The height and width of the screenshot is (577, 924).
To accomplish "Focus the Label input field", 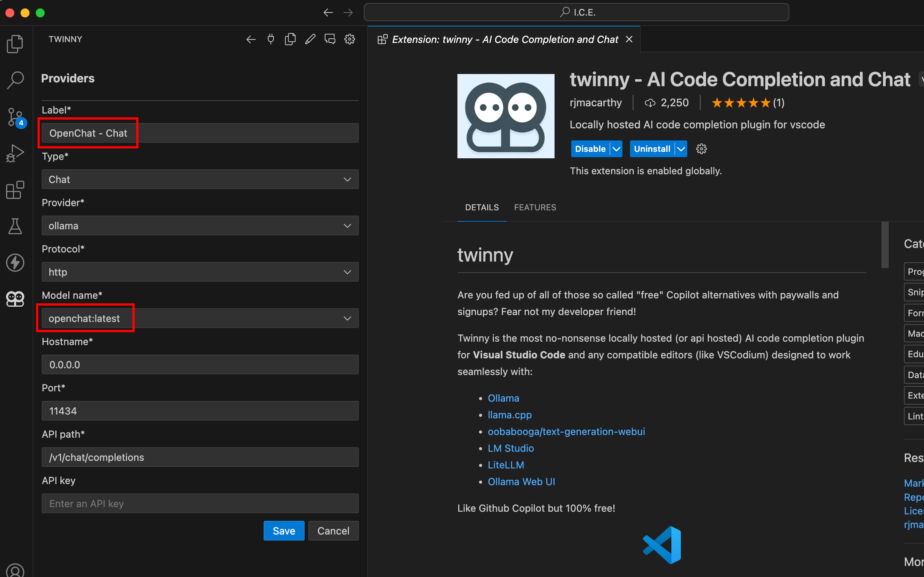I will tap(200, 133).
